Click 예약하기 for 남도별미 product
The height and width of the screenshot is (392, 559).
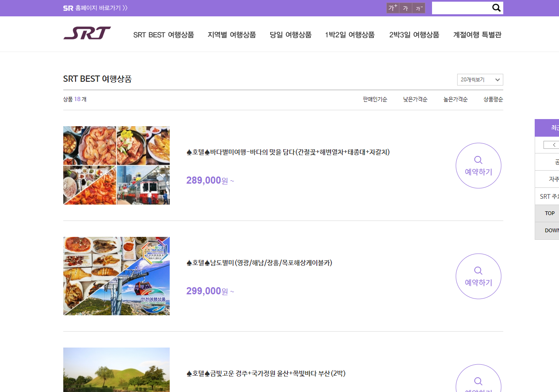[479, 276]
